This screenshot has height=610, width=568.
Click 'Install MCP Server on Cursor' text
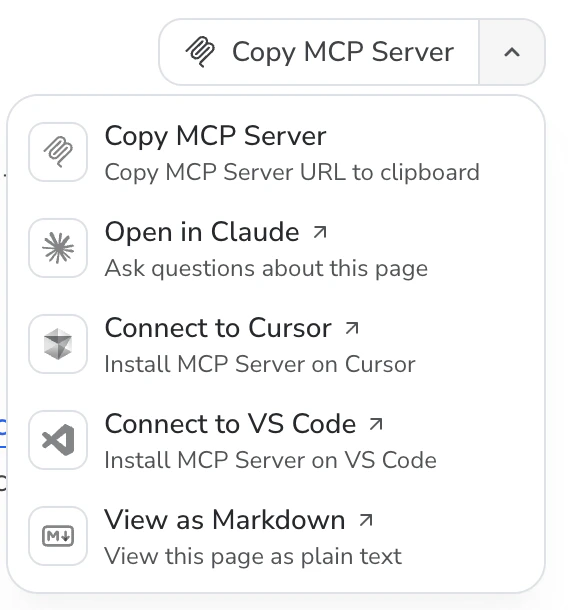pyautogui.click(x=260, y=365)
